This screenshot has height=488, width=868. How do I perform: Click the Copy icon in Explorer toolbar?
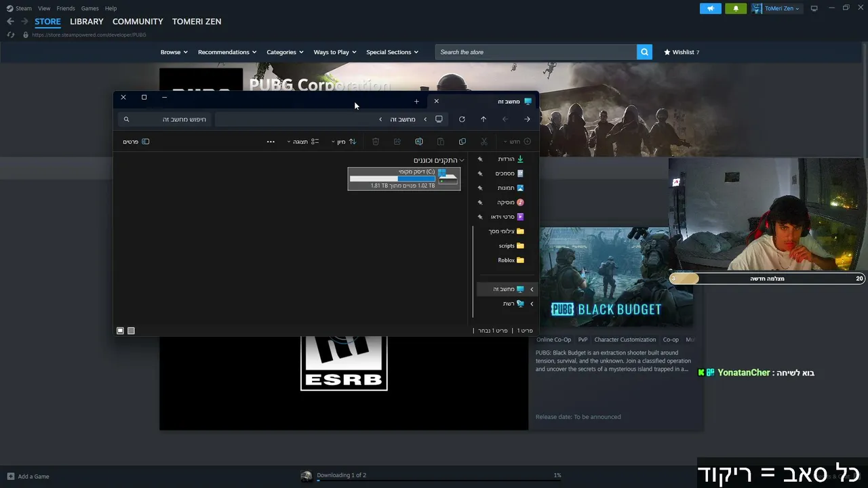tap(462, 142)
